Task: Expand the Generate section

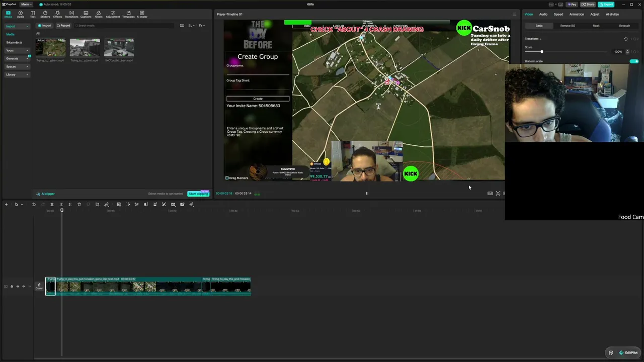Action: point(17,58)
